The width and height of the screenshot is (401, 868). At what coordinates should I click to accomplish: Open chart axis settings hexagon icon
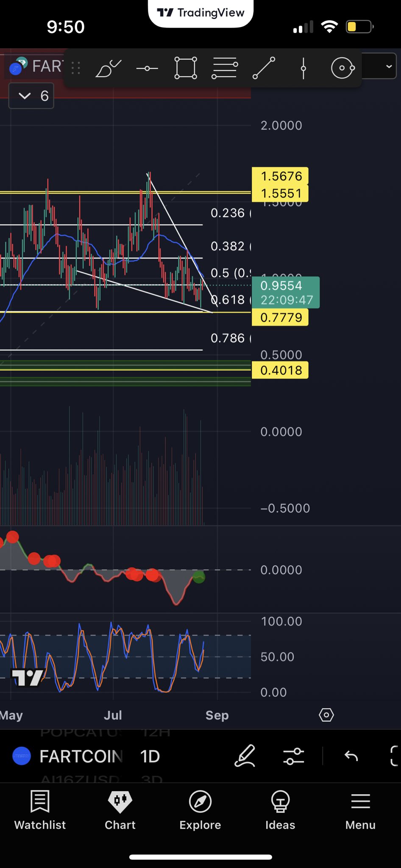326,715
